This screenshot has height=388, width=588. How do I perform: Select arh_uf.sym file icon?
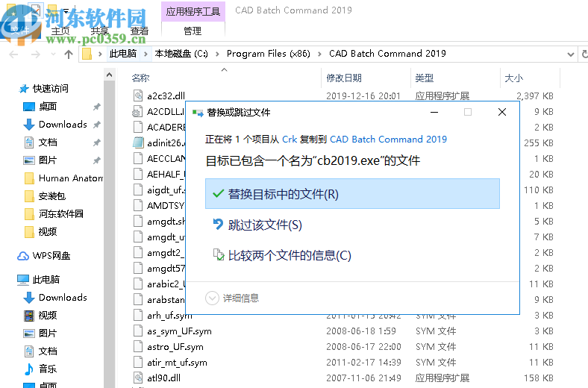point(138,316)
